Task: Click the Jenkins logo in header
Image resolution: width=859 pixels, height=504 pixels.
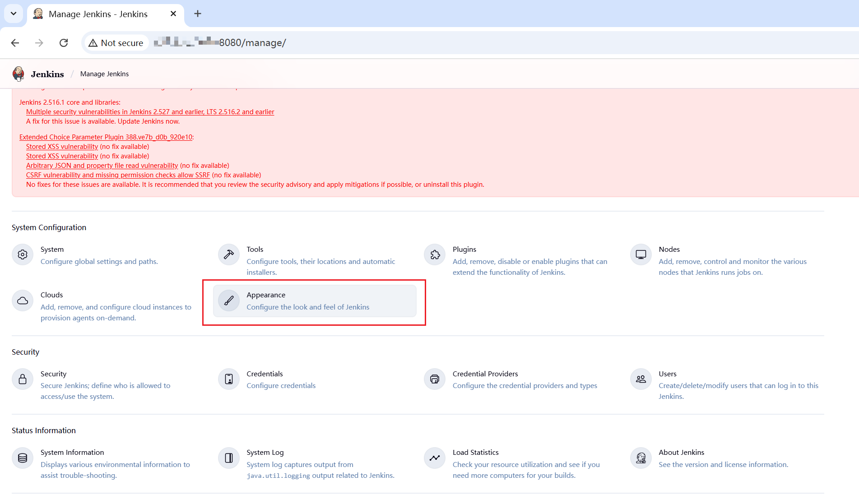Action: pyautogui.click(x=19, y=74)
